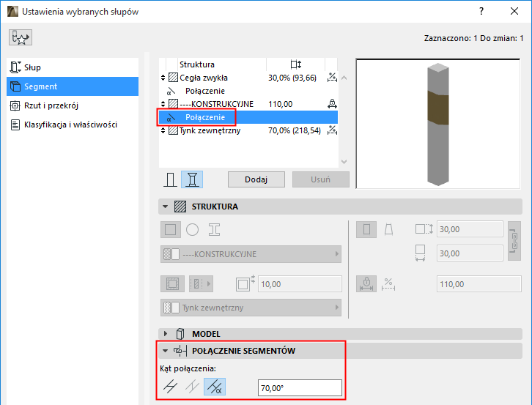
Task: Click the 3D column preview
Action: (x=437, y=124)
